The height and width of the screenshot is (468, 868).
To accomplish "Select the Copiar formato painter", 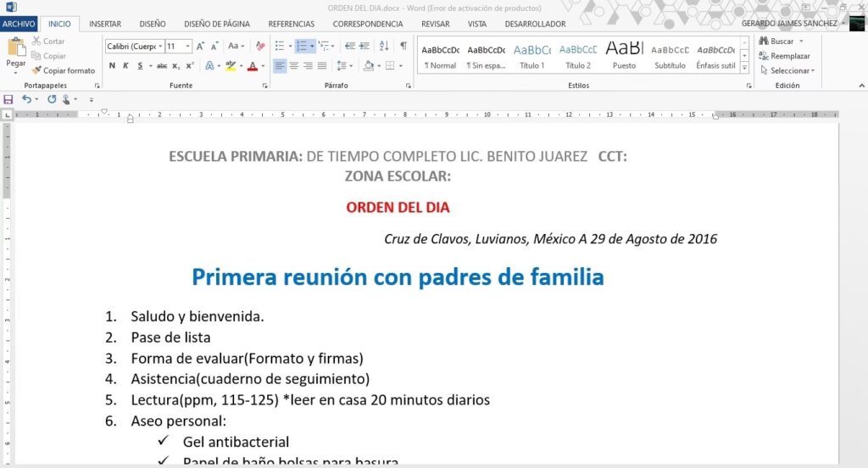I will (64, 70).
